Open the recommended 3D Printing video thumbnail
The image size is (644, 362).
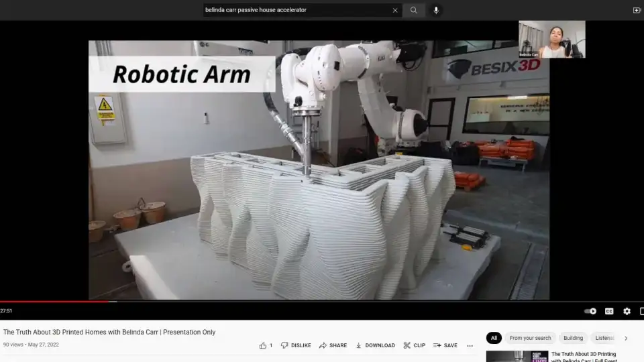pyautogui.click(x=517, y=356)
